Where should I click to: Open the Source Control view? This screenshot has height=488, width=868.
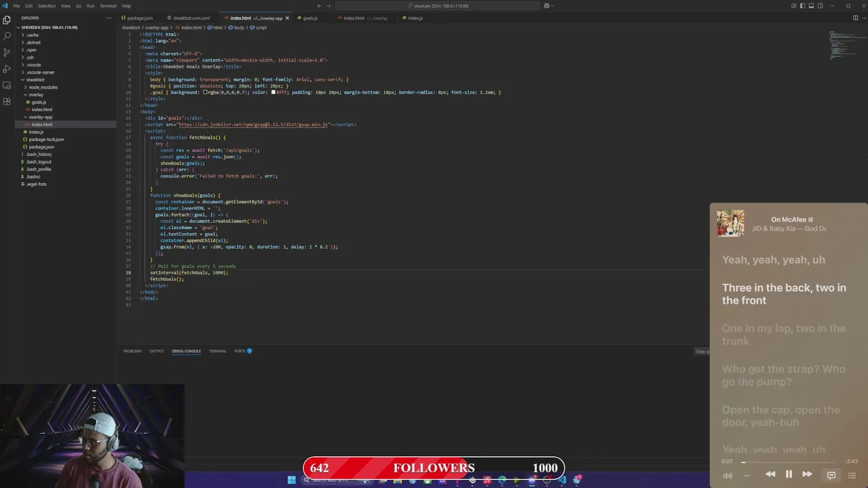point(7,52)
